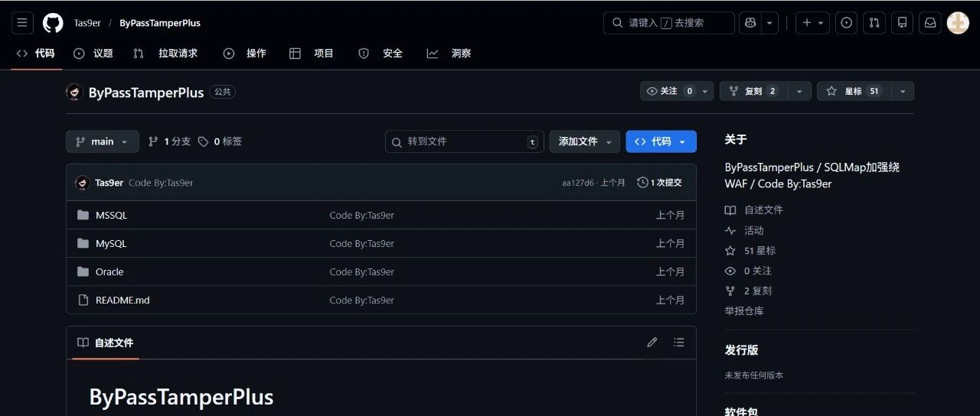
Task: Switch to the 洞察 tab
Action: click(x=449, y=54)
